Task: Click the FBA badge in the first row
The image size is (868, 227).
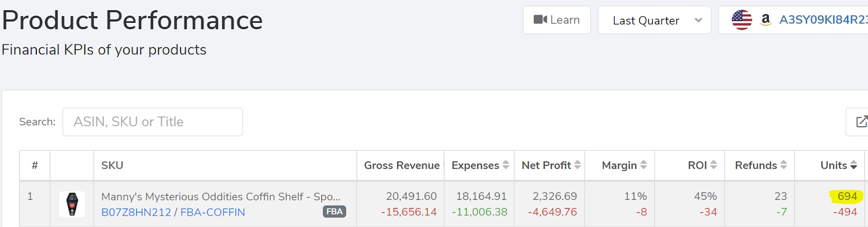Action: pyautogui.click(x=334, y=211)
